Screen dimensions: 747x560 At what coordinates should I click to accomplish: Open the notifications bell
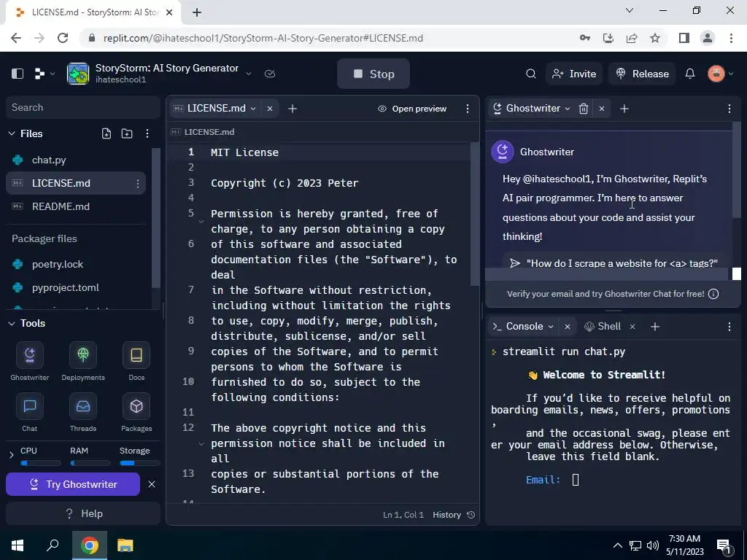click(x=690, y=74)
